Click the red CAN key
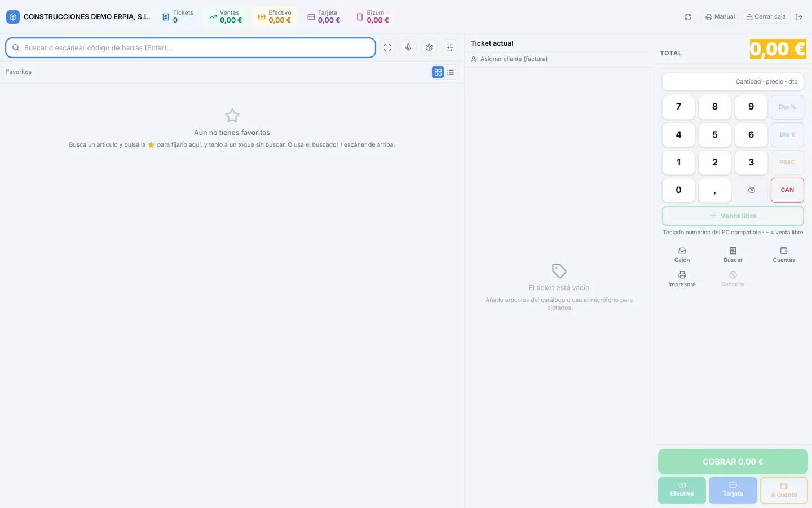The height and width of the screenshot is (508, 812). [787, 190]
